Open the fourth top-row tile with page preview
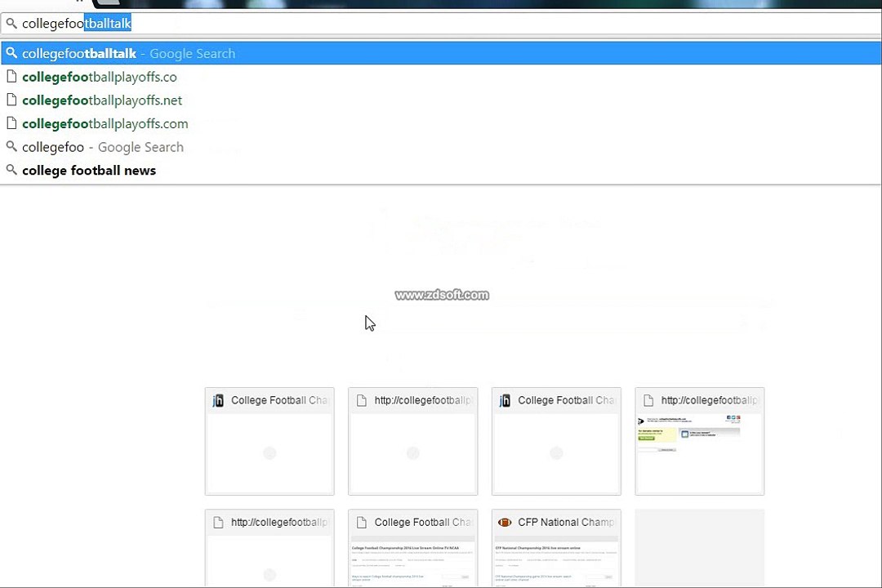Image resolution: width=882 pixels, height=588 pixels. pos(700,441)
